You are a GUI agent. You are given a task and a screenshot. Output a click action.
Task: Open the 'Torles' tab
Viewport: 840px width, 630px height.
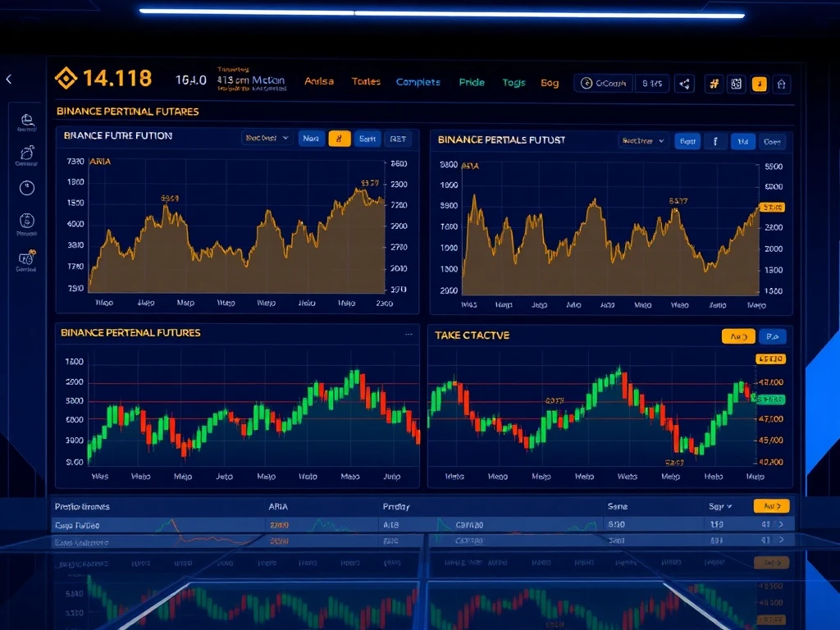[366, 81]
